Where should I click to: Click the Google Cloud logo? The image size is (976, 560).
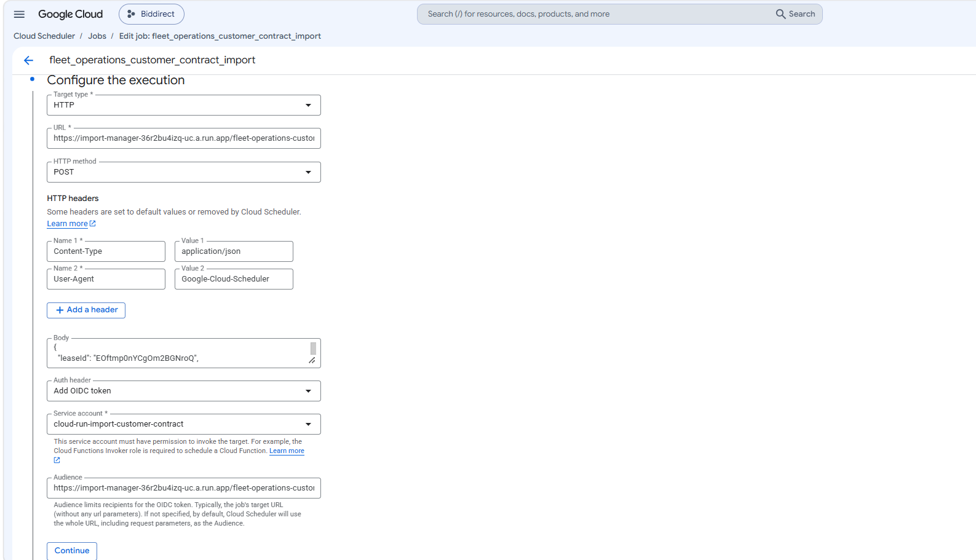[70, 14]
